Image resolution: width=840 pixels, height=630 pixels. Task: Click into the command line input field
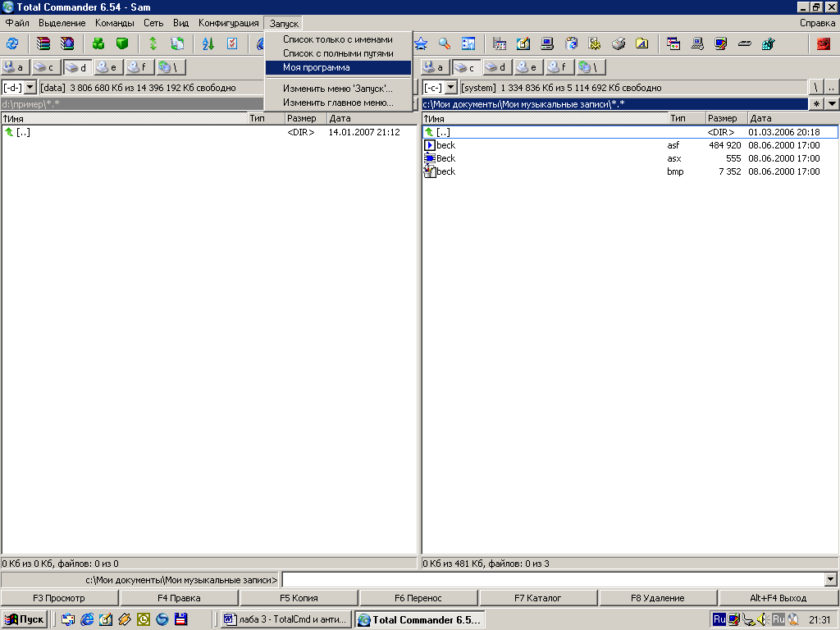[x=554, y=579]
